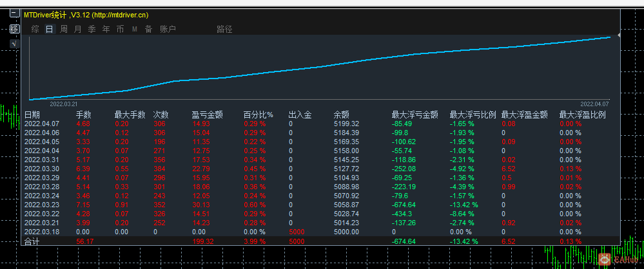Open the 周 weekly statistics tab
644x269 pixels.
pyautogui.click(x=64, y=29)
